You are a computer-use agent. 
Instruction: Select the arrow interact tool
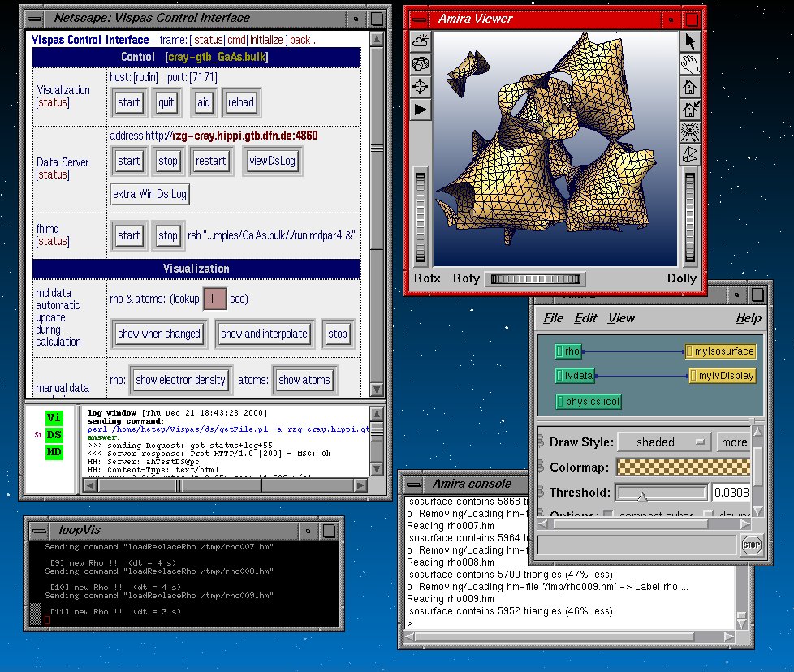(690, 41)
